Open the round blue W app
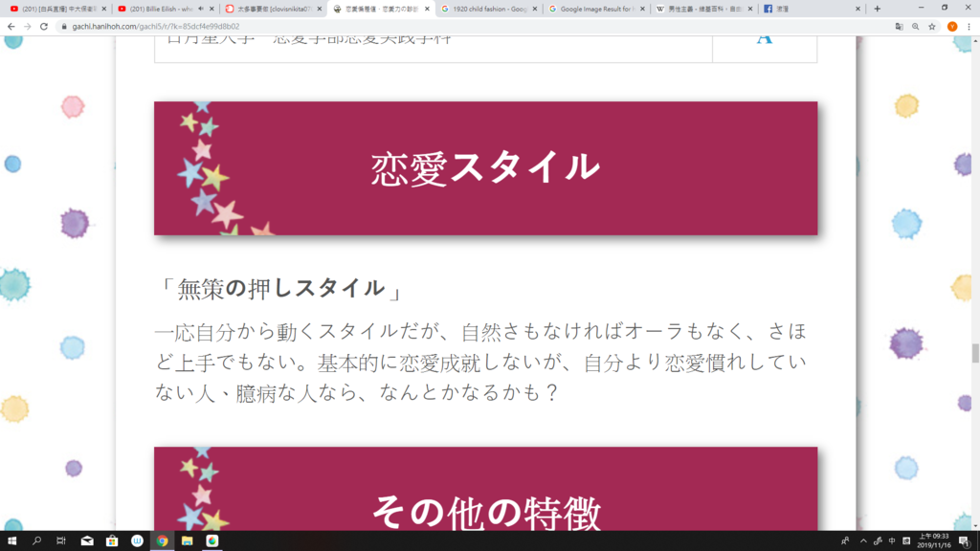980x551 pixels. 137,540
